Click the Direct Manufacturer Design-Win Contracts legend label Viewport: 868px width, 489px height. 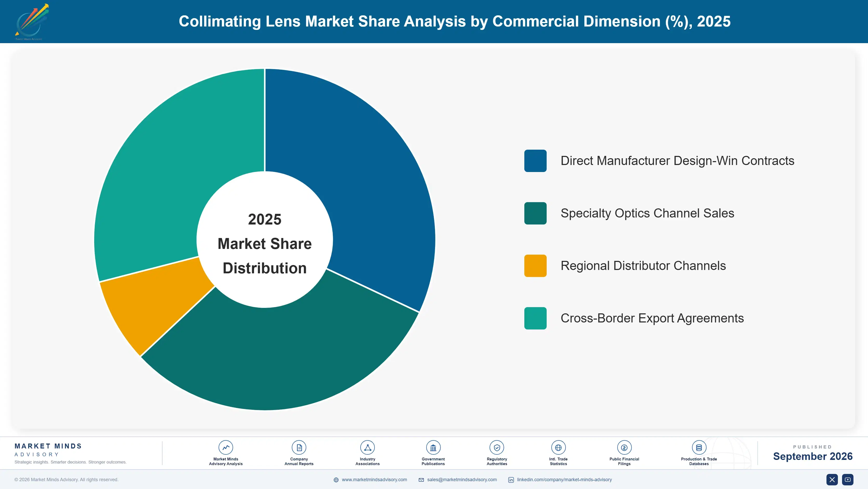coord(677,161)
